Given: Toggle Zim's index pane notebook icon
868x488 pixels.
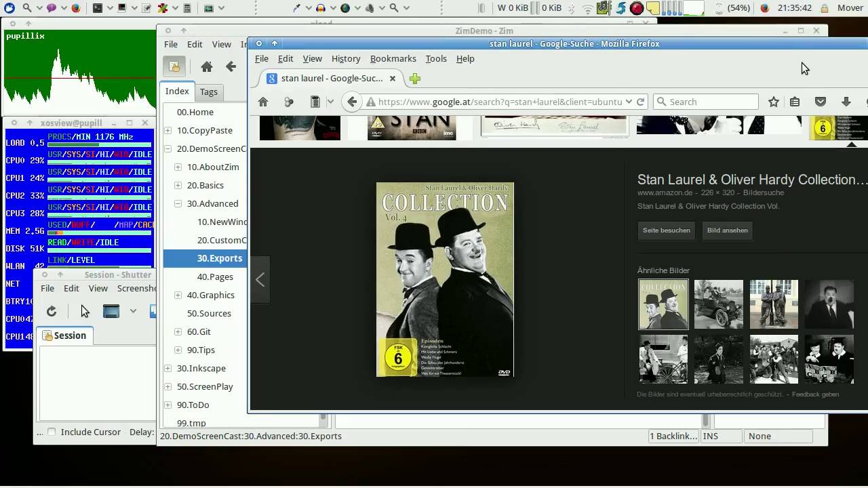Looking at the screenshot, I should click(174, 66).
